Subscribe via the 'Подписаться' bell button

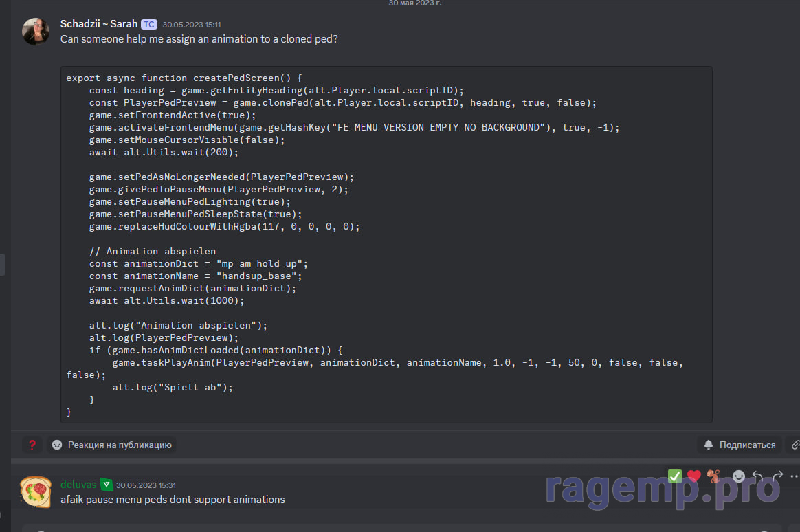pyautogui.click(x=740, y=445)
